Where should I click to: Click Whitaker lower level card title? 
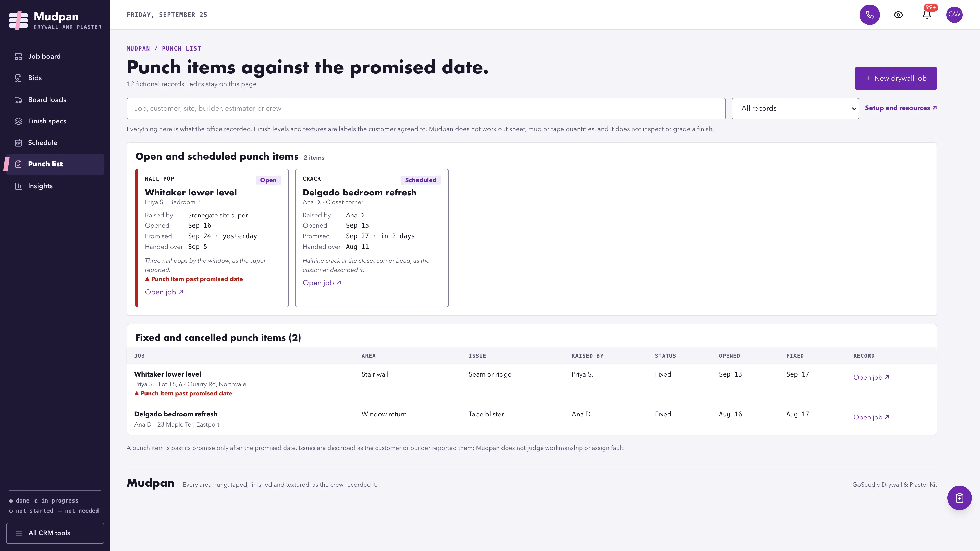pyautogui.click(x=191, y=192)
